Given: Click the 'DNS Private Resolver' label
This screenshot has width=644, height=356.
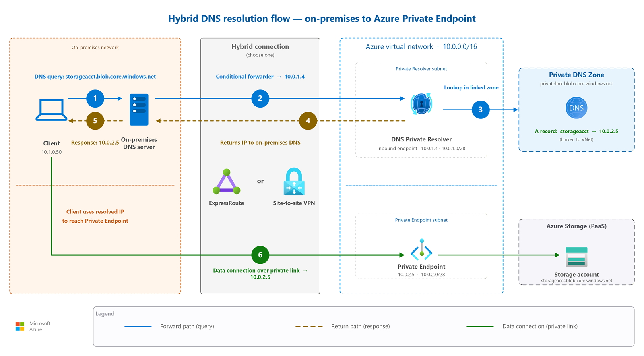Looking at the screenshot, I should (421, 139).
